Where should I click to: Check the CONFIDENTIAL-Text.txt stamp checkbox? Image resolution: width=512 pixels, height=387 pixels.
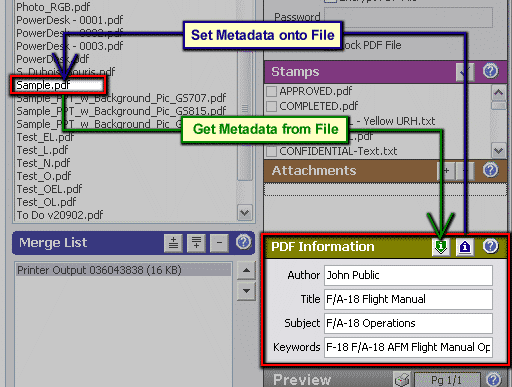pyautogui.click(x=271, y=151)
